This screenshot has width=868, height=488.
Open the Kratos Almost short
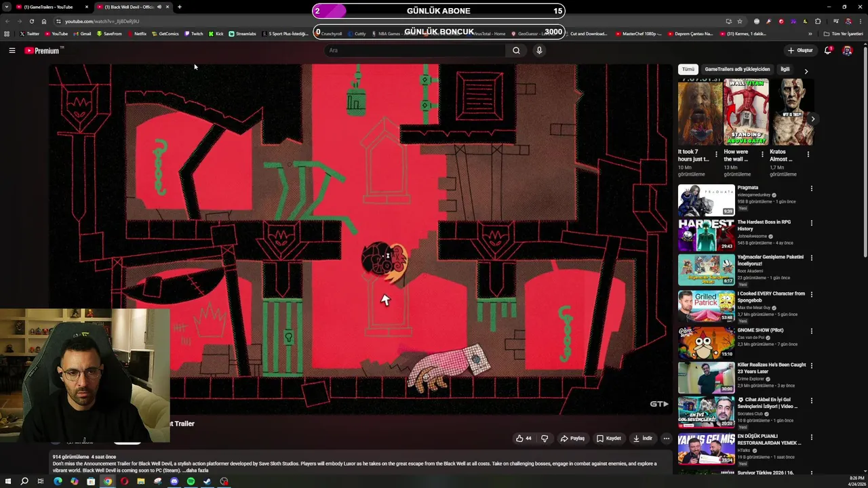pyautogui.click(x=791, y=113)
